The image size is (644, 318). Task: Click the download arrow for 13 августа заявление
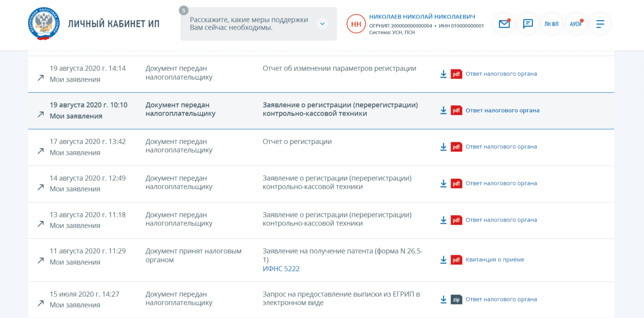443,220
